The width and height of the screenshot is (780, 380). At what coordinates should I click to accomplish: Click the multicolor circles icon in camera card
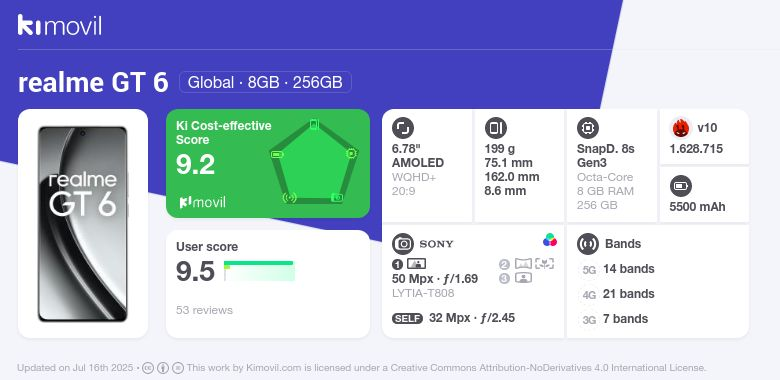pyautogui.click(x=550, y=240)
